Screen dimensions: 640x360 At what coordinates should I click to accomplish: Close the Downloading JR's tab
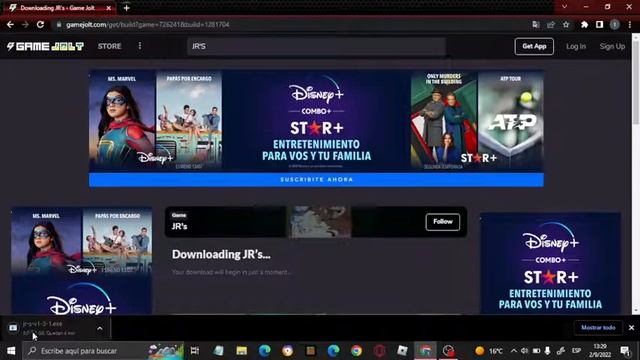tap(109, 8)
